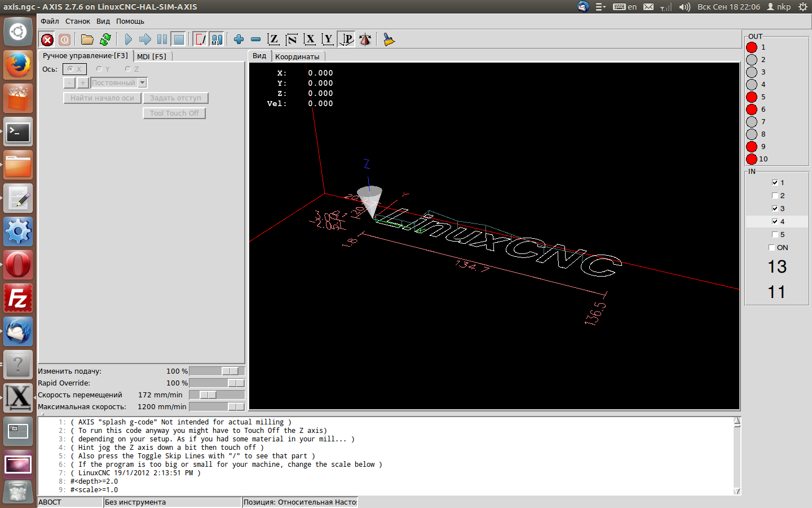Screen dimensions: 812x508
Task: Toggle Skip Lines with the slash icon
Action: [x=200, y=40]
